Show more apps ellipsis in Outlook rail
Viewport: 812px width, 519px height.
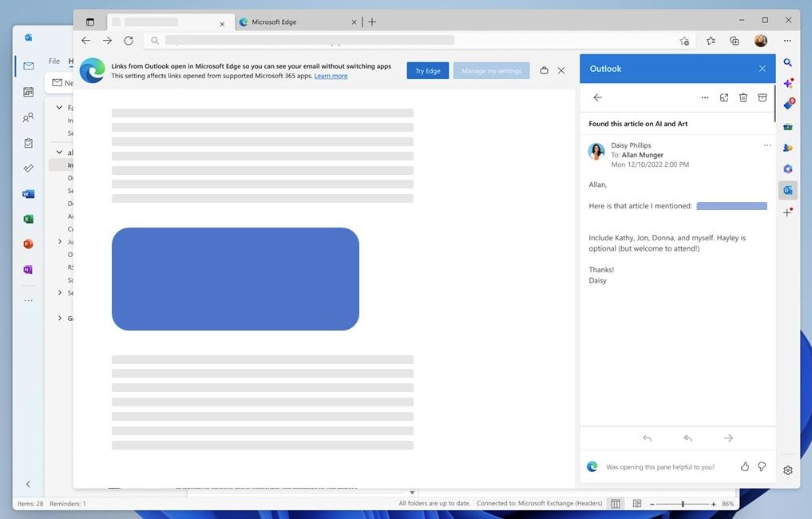click(x=29, y=300)
